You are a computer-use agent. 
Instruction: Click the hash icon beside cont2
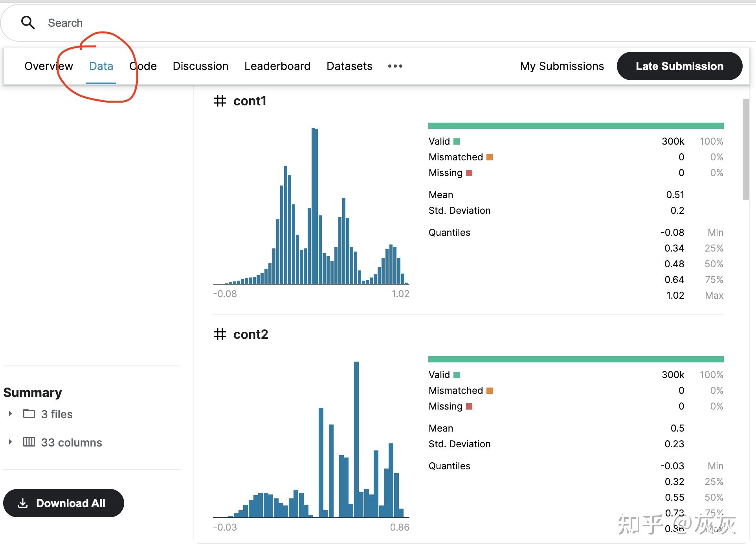[220, 334]
